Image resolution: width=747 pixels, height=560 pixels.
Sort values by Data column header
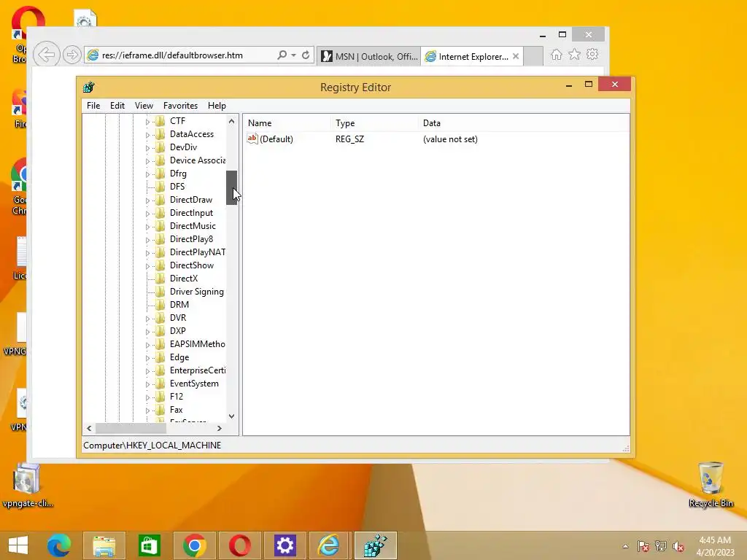[x=523, y=122]
